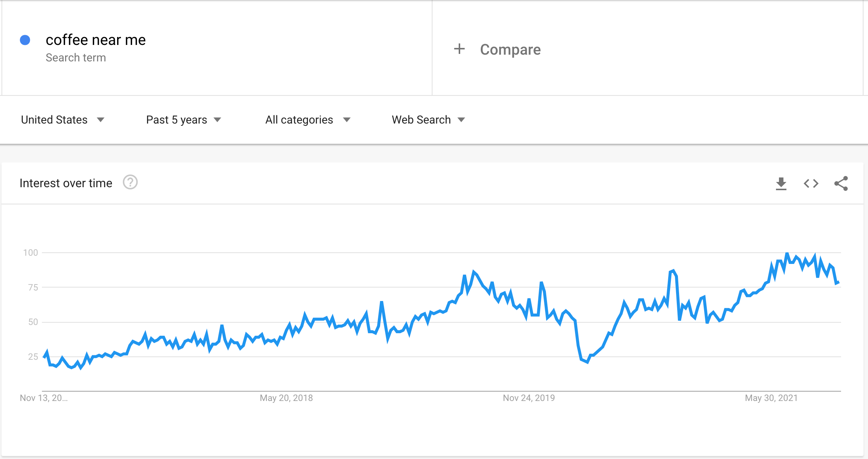Expand the United States region dropdown
This screenshot has height=459, width=868.
62,120
